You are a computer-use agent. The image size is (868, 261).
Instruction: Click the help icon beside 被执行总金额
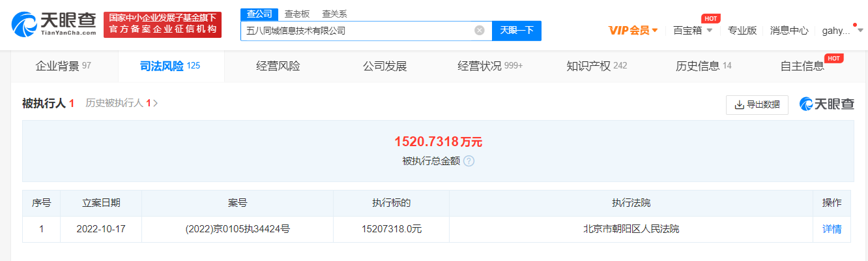tap(469, 161)
